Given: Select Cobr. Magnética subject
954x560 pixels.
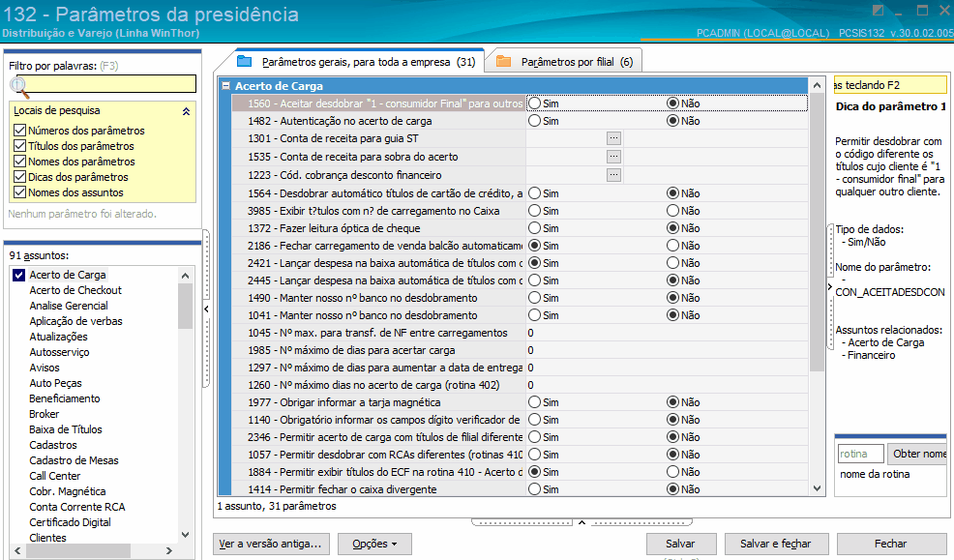Looking at the screenshot, I should coord(68,491).
